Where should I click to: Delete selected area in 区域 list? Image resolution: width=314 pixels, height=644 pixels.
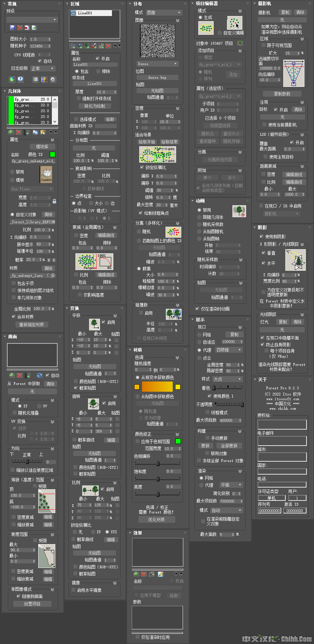pos(108,46)
